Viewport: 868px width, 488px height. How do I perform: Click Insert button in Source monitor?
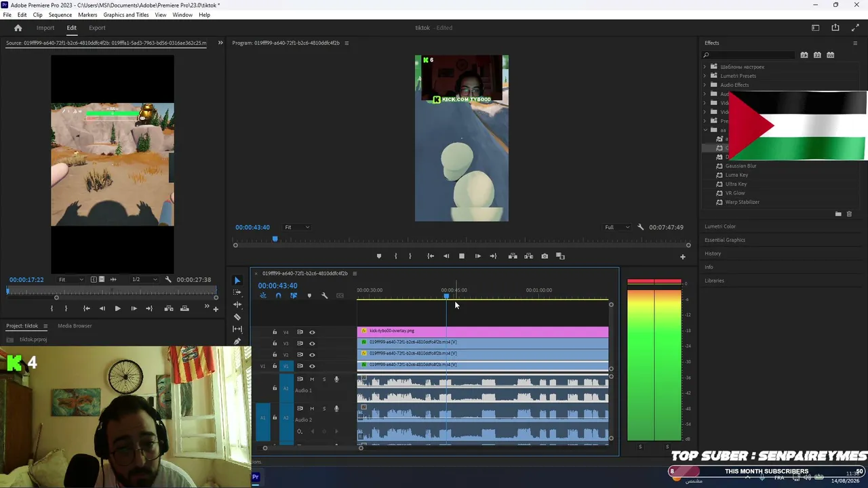tap(168, 308)
